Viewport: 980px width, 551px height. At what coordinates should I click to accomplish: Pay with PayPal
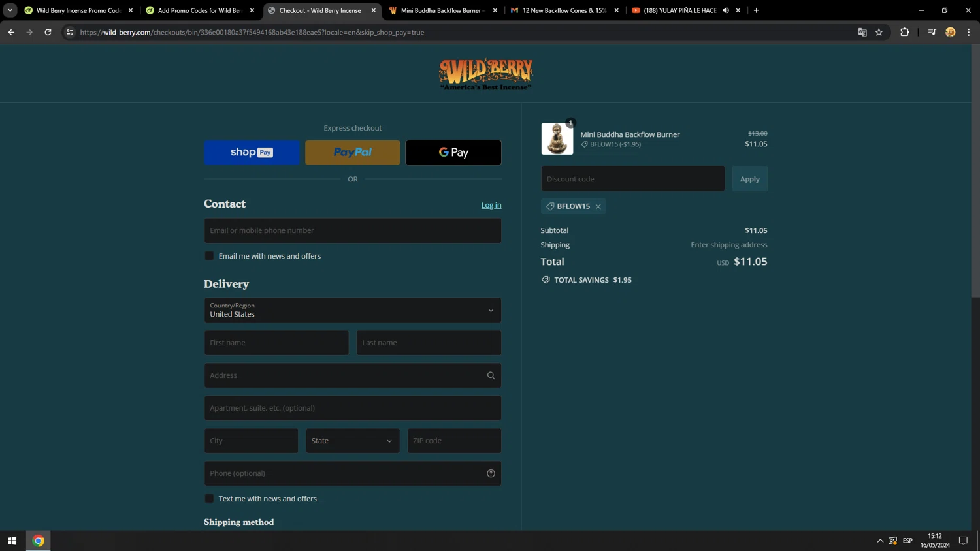353,152
